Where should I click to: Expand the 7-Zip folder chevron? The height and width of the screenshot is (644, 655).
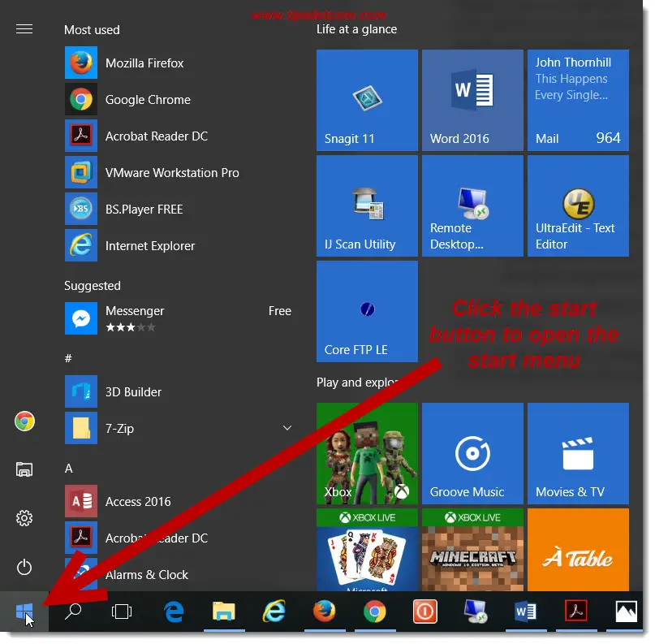287,428
